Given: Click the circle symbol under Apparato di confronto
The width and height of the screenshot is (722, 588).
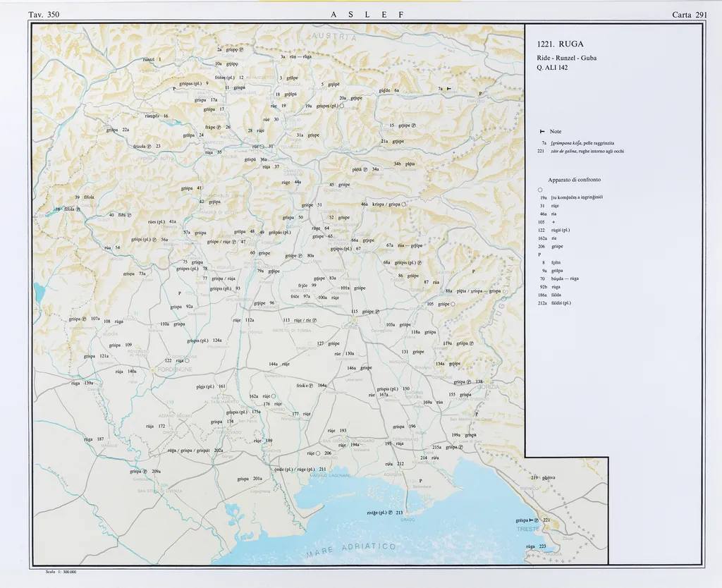Looking at the screenshot, I should [539, 189].
